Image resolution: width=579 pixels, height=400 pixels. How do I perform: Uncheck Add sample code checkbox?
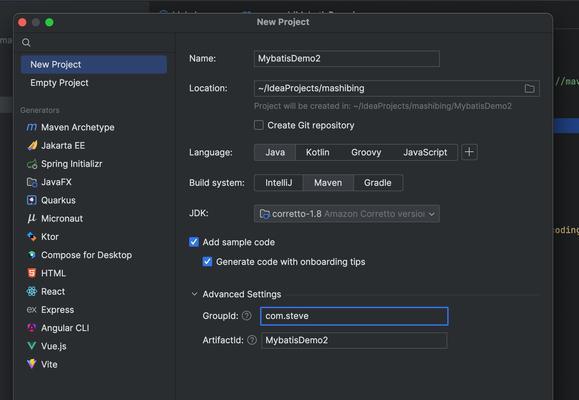pyautogui.click(x=194, y=242)
